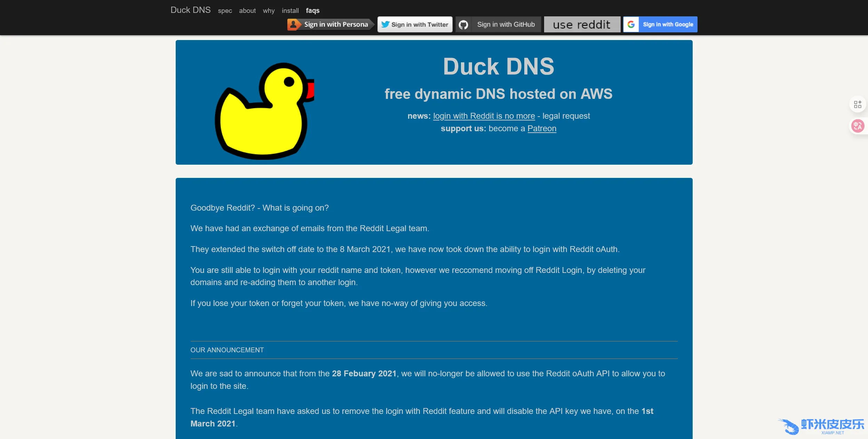Click the GitHub octocat icon
The height and width of the screenshot is (439, 868).
coord(463,25)
